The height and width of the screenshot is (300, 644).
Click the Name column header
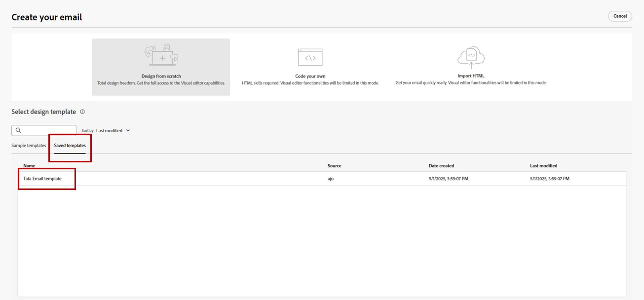point(29,166)
